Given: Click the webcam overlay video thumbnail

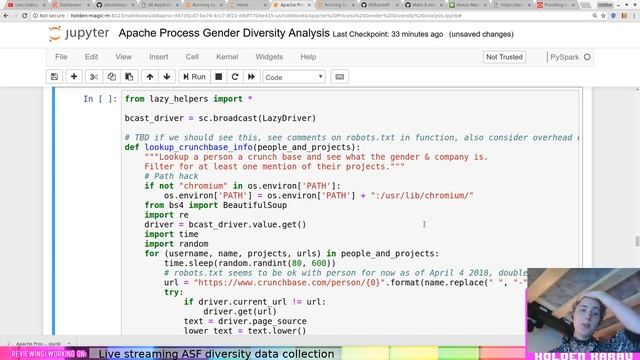Looking at the screenshot, I should [x=583, y=311].
